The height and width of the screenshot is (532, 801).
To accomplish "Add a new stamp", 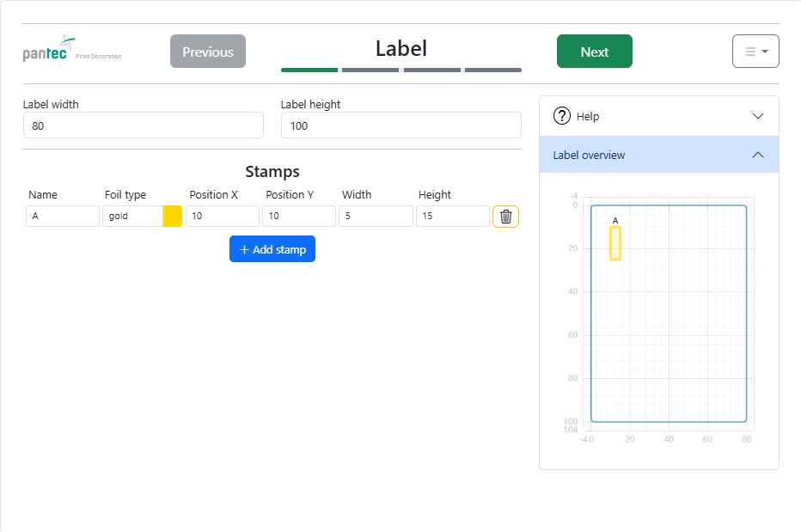I will (272, 249).
